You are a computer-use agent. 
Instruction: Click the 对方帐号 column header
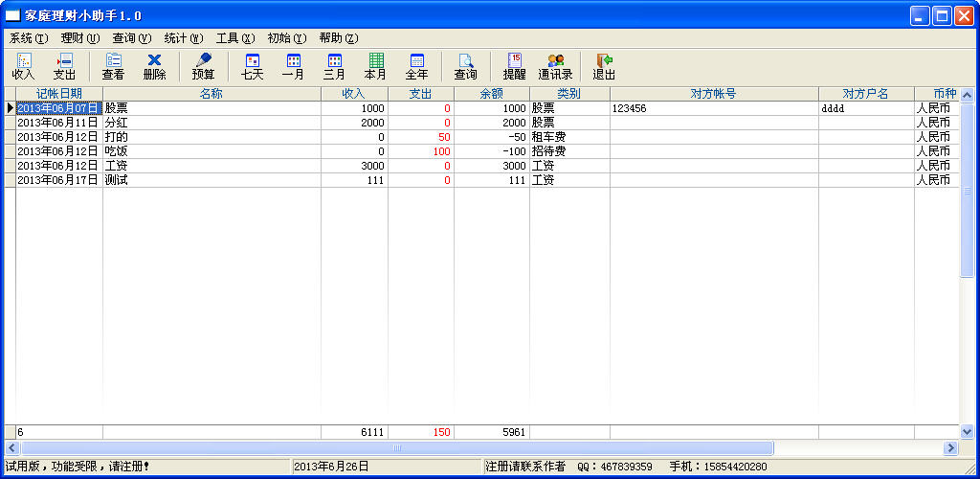(x=714, y=94)
